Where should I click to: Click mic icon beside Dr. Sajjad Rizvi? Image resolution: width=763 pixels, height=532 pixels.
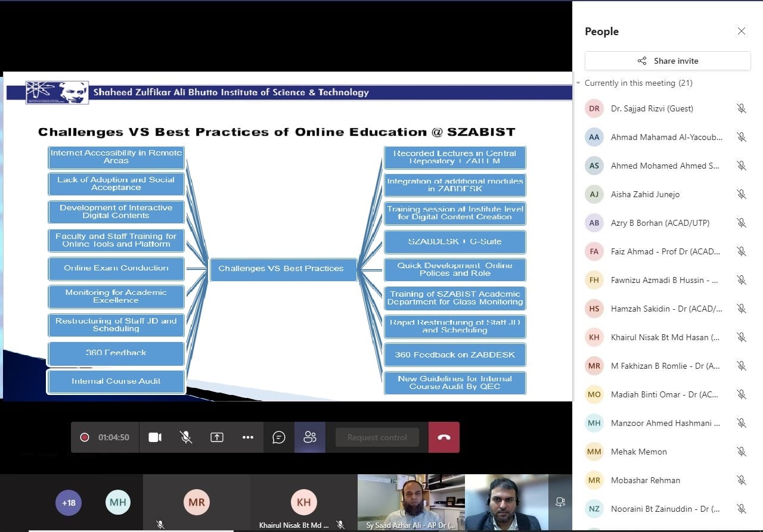point(741,108)
